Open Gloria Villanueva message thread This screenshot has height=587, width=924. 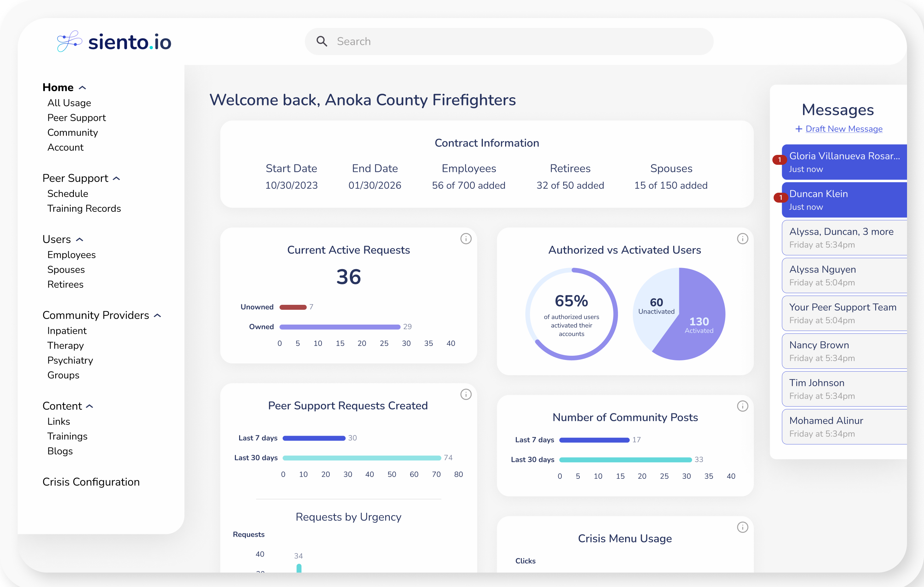[x=844, y=162]
